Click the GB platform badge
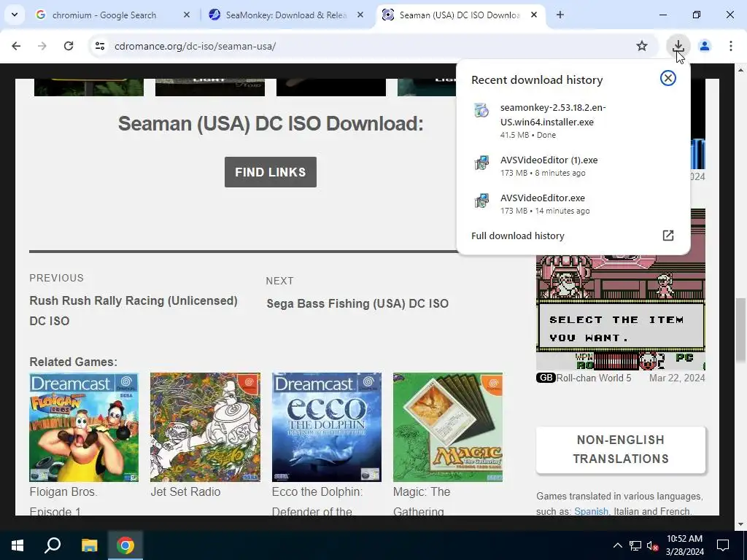747x560 pixels. point(546,378)
